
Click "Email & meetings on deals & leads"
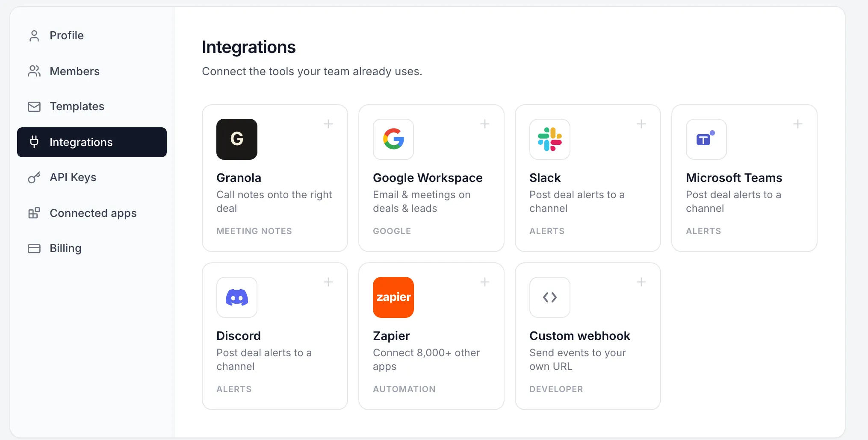point(422,202)
